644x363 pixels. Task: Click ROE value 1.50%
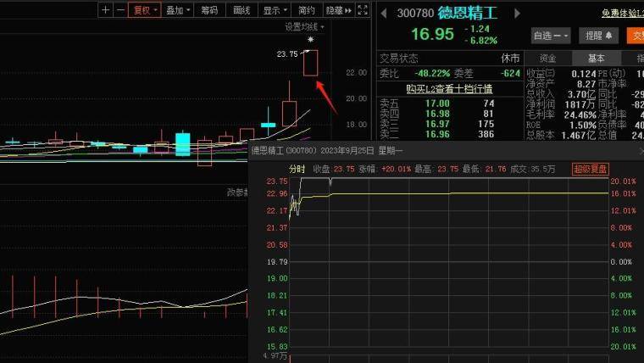(x=582, y=125)
